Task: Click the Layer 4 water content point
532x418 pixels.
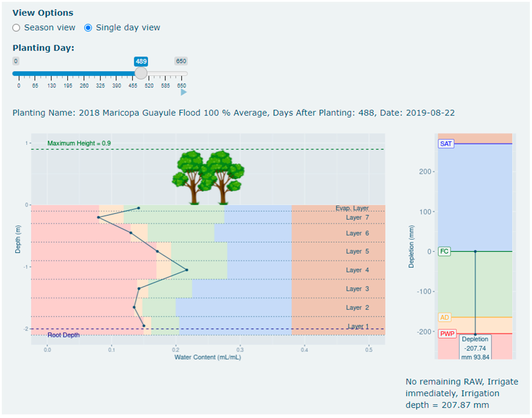Action: [187, 270]
